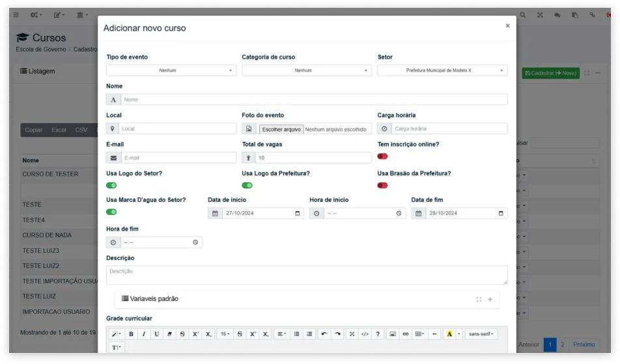The height and width of the screenshot is (364, 620).
Task: Click the Copiar export button
Action: click(x=34, y=130)
